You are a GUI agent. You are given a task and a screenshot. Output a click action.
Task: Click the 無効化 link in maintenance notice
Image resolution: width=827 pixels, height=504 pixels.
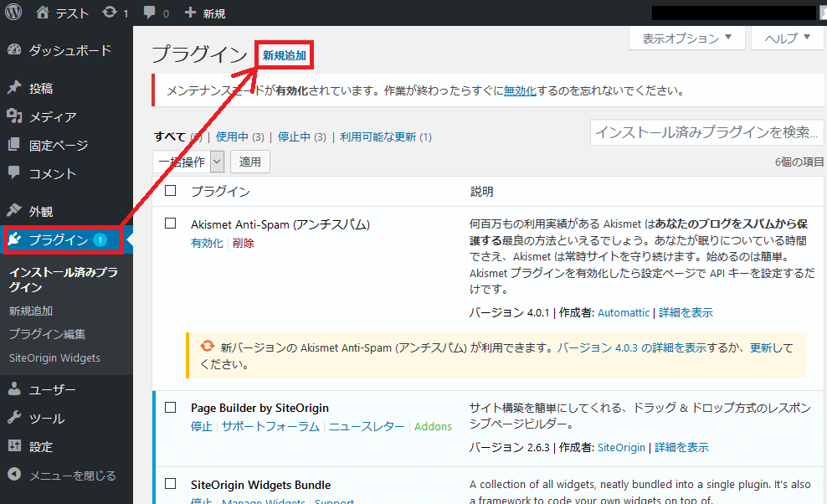(x=520, y=90)
